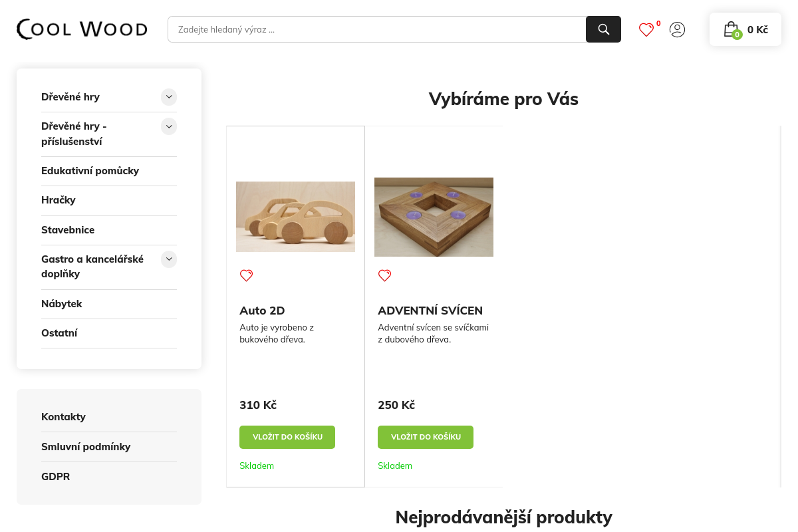Add Adventní svícen to wishlist
The height and width of the screenshot is (532, 798).
point(384,275)
